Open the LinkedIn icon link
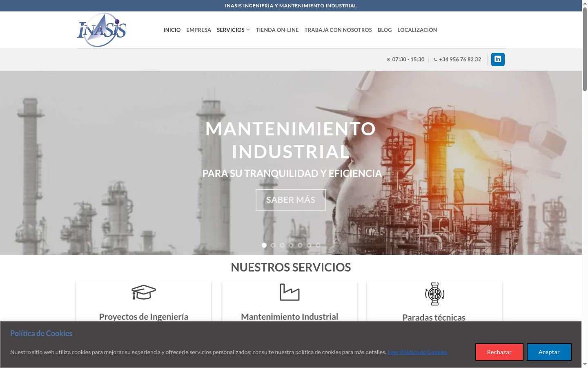 coord(498,59)
